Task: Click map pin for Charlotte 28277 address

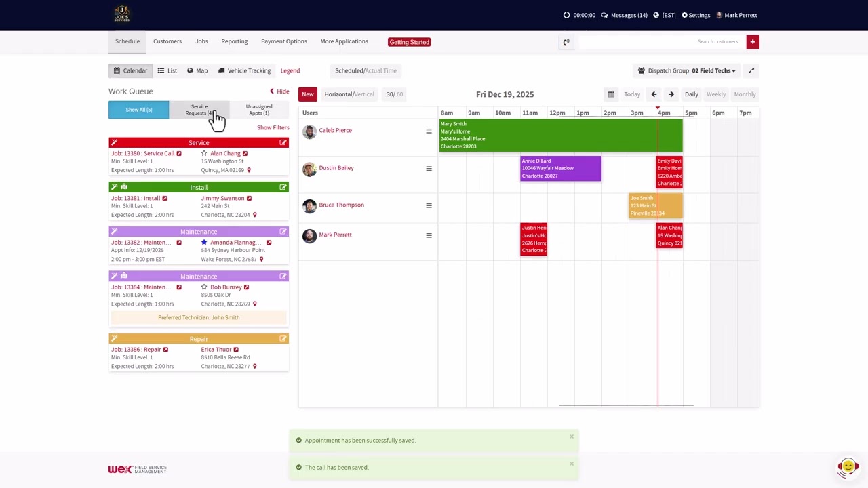Action: pyautogui.click(x=254, y=366)
